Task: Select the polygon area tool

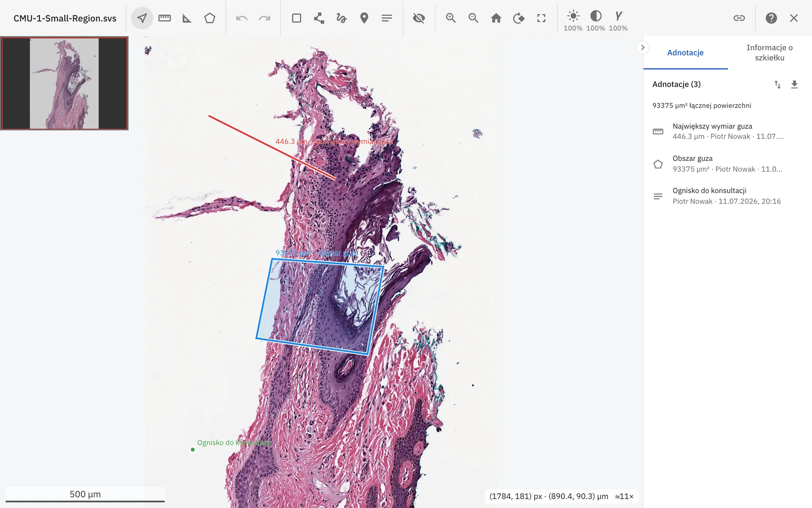Action: pyautogui.click(x=210, y=18)
